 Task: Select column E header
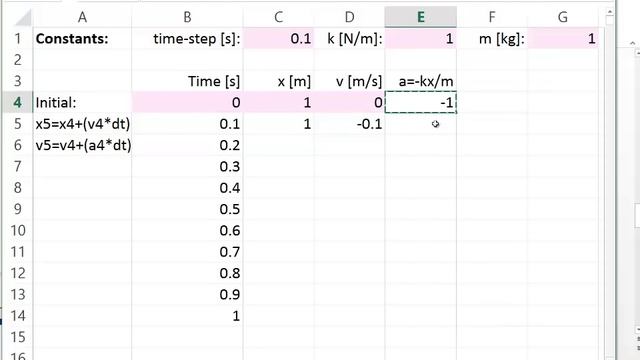(x=421, y=17)
